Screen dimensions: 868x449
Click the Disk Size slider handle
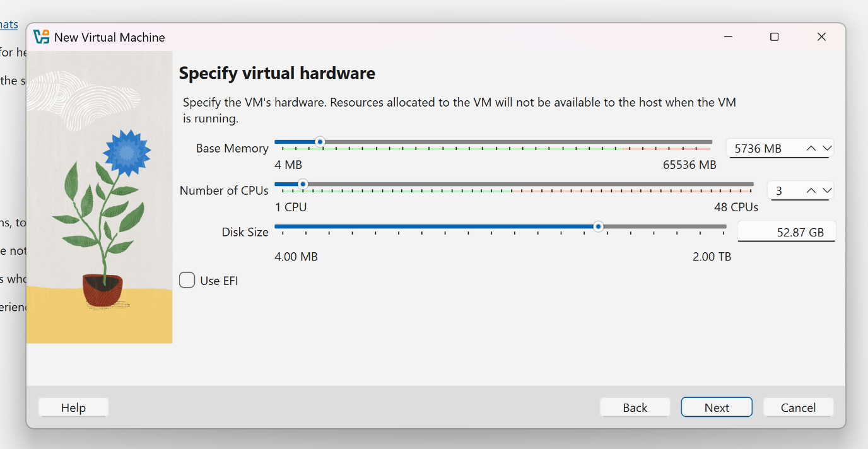point(598,226)
